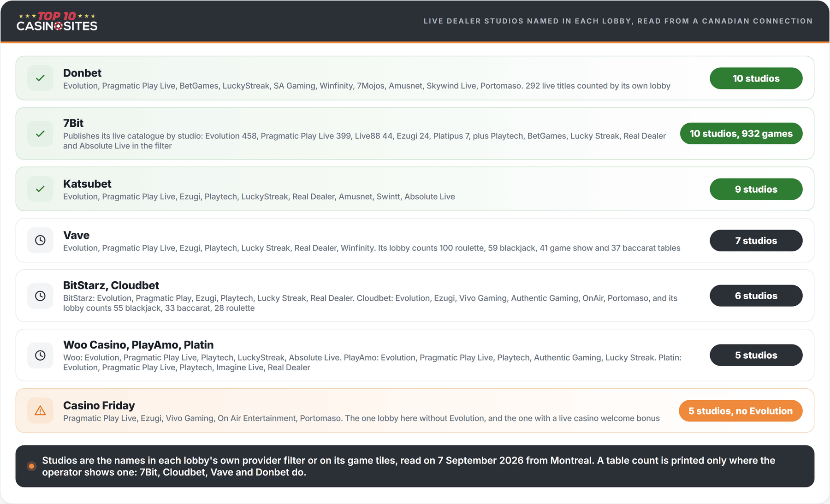
Task: Click Donbet's studio list description
Action: click(367, 86)
